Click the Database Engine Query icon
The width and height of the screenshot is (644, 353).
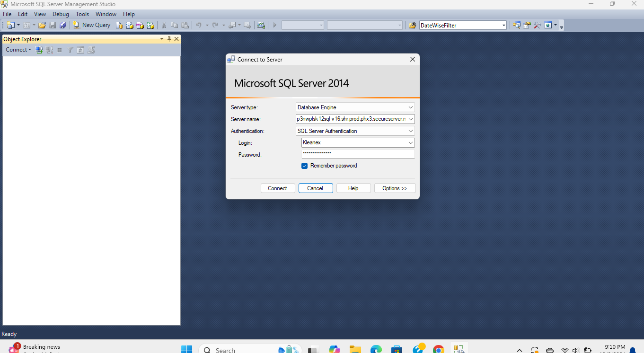pyautogui.click(x=119, y=25)
